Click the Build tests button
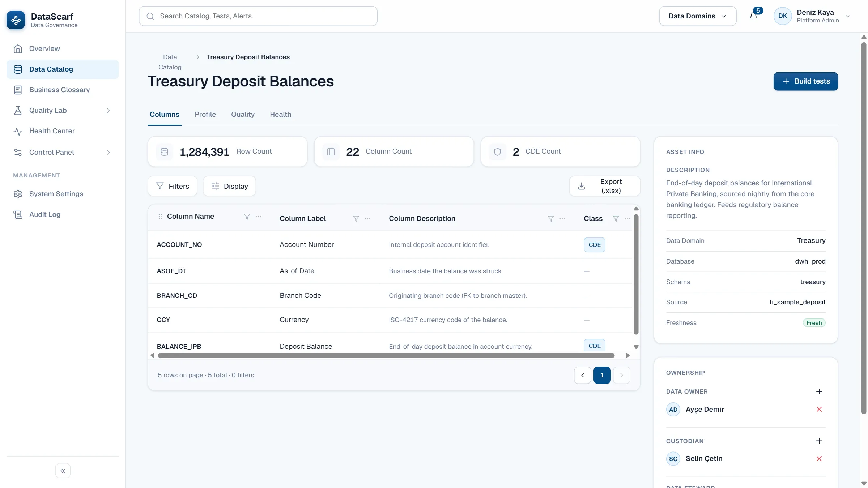 805,81
